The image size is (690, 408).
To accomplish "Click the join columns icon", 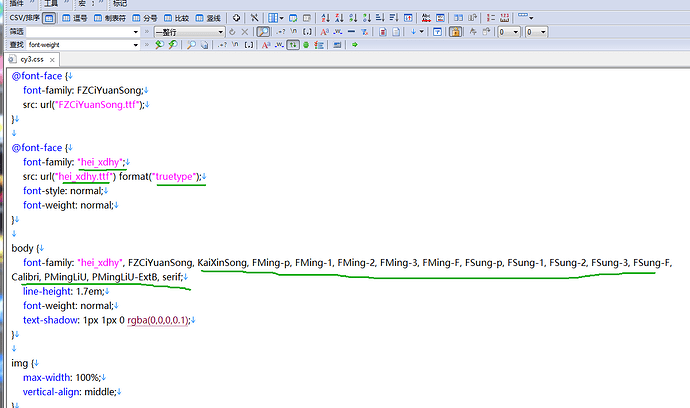I will coord(472,18).
